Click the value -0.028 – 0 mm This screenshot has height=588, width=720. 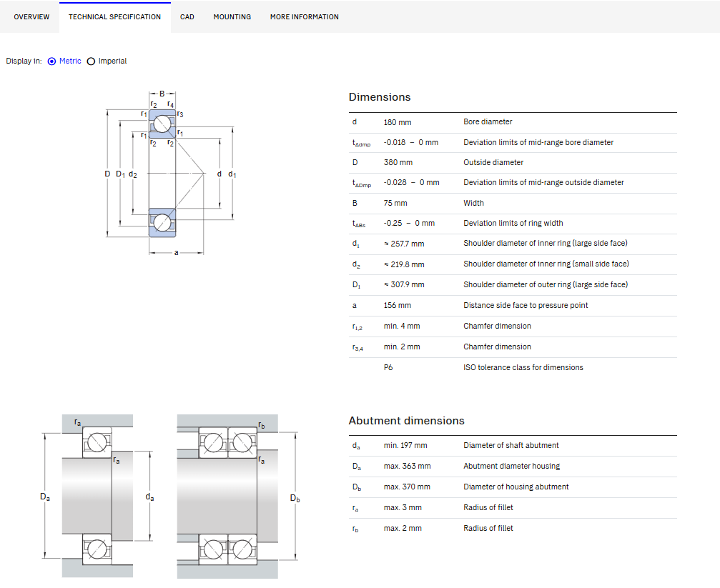(x=411, y=182)
